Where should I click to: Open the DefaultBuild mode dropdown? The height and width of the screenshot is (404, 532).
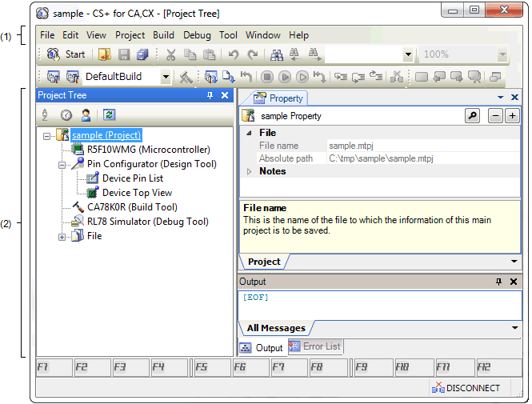(166, 77)
